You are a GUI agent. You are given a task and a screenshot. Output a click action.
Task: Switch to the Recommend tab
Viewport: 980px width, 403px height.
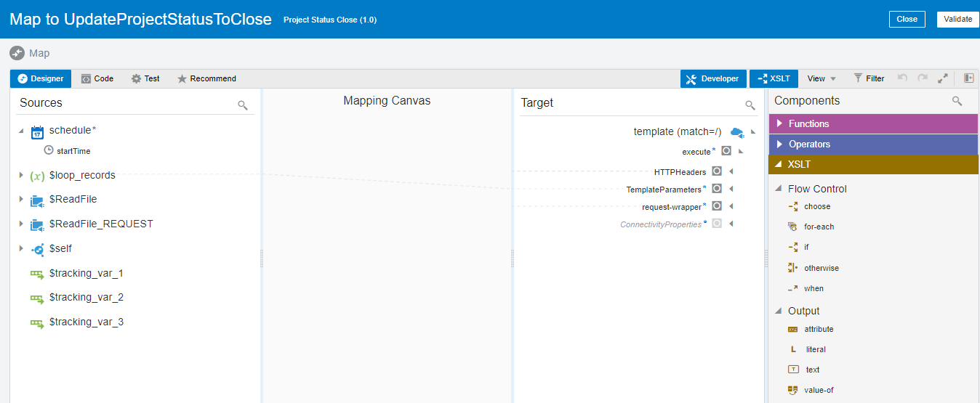click(x=206, y=78)
